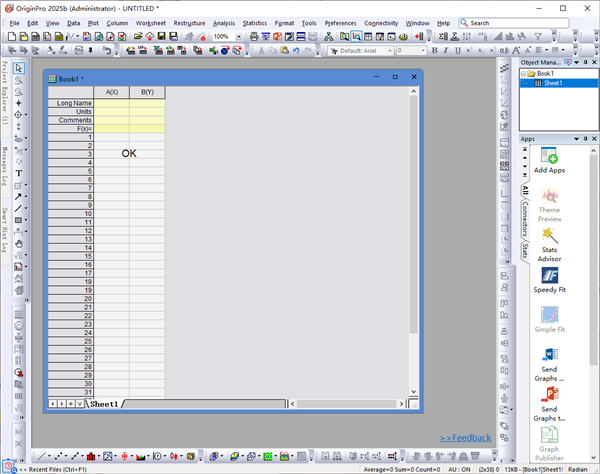600x474 pixels.
Task: Open an existing project with the open folder icon
Action: tap(138, 37)
